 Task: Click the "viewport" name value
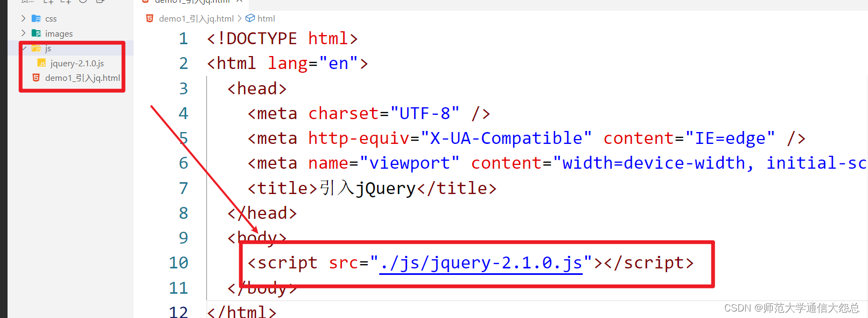[x=410, y=163]
